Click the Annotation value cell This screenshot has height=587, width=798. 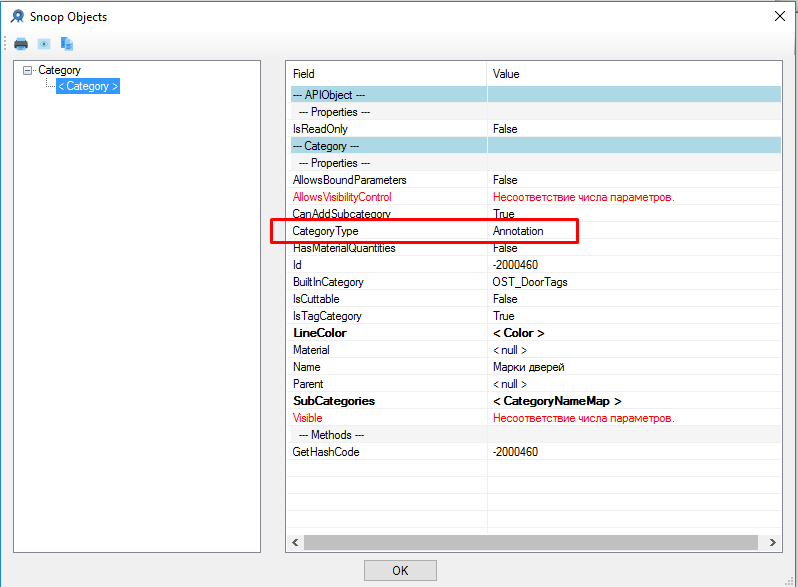tap(518, 231)
